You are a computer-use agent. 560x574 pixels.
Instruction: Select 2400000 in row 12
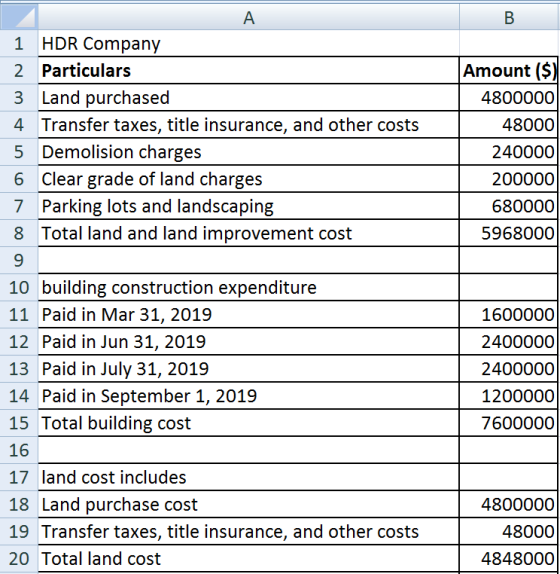[509, 342]
